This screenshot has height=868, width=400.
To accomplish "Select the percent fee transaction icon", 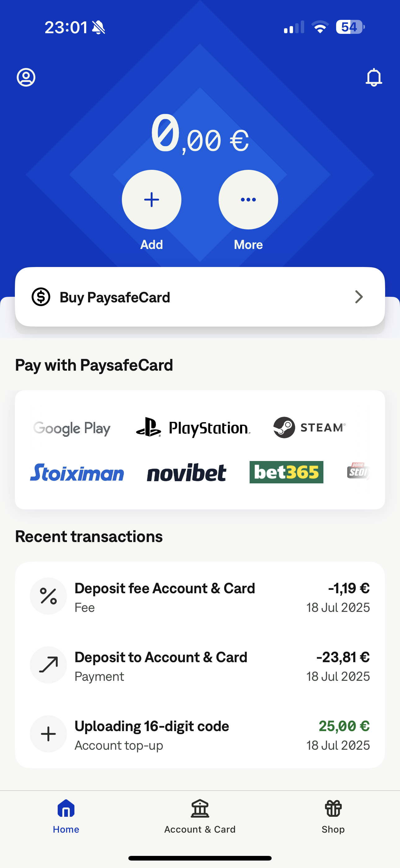I will [48, 596].
